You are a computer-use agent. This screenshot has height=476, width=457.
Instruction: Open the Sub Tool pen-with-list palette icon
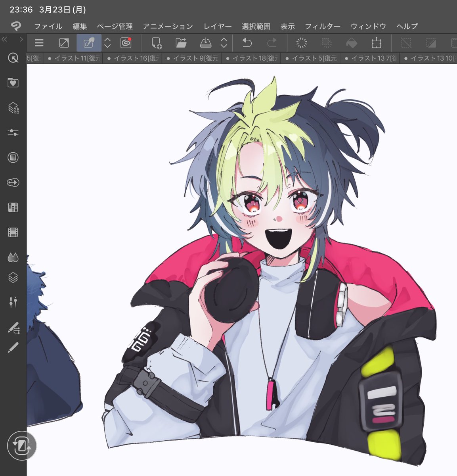click(13, 328)
